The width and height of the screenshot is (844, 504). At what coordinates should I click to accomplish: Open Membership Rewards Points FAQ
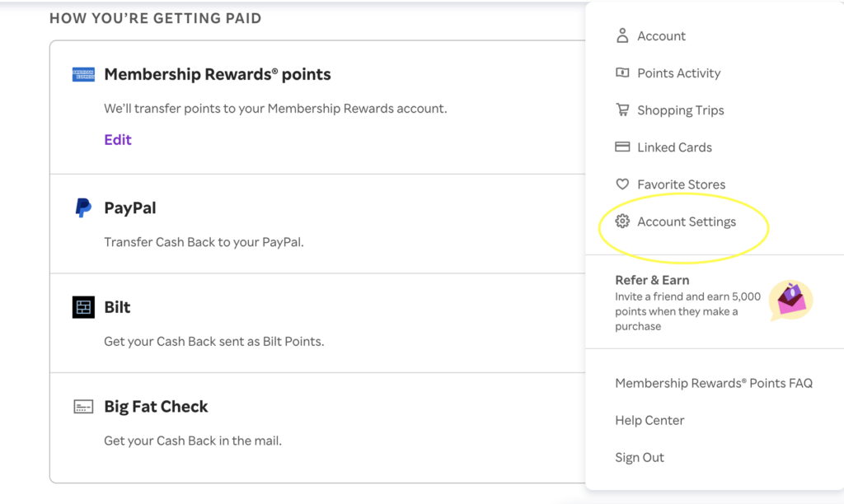tap(714, 383)
